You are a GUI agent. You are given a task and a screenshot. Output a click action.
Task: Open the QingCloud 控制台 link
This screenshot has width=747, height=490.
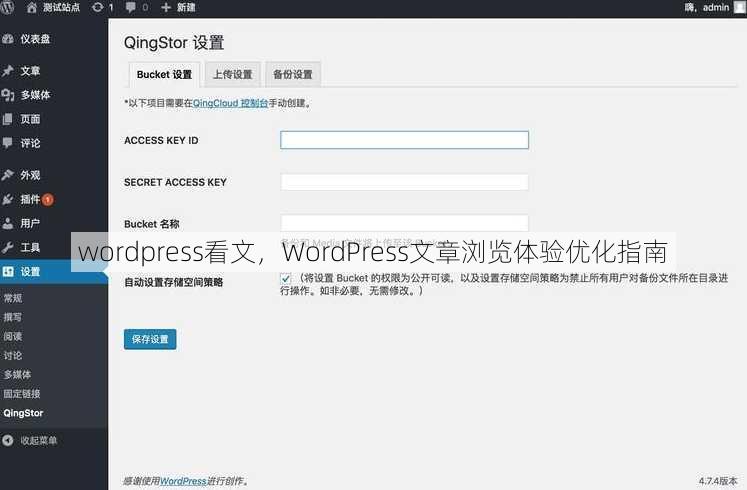[231, 103]
